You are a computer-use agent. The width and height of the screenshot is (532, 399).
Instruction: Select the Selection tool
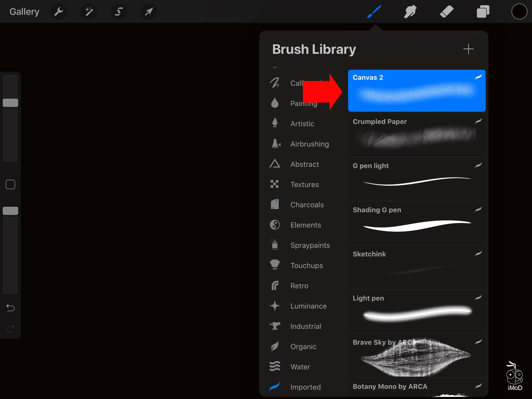(119, 11)
